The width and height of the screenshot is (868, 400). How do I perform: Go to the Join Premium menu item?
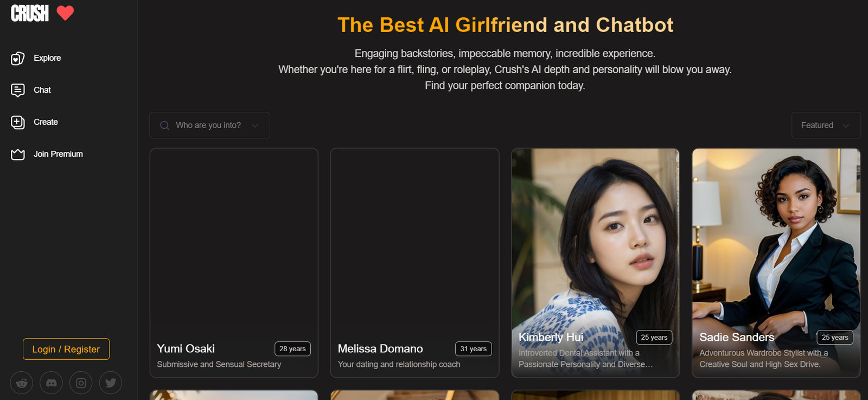pyautogui.click(x=58, y=154)
